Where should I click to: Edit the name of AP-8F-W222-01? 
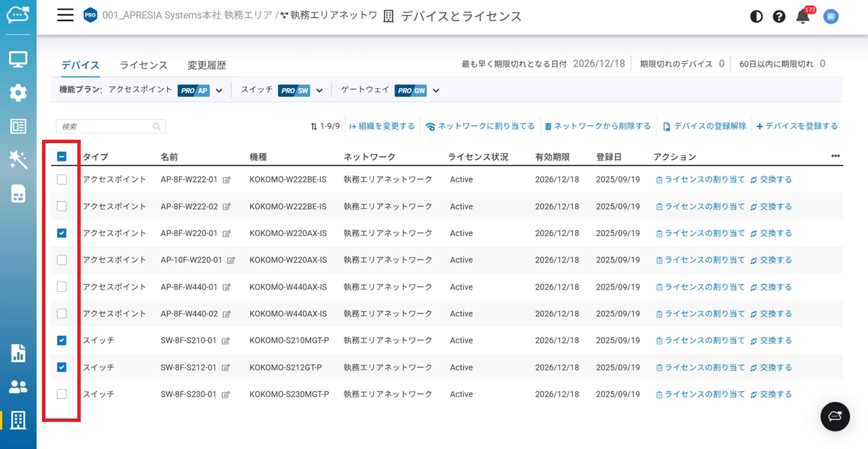(x=226, y=180)
